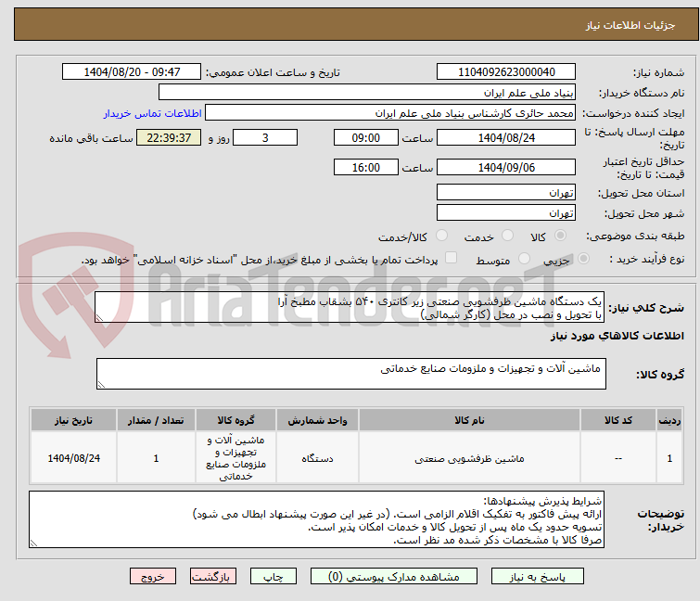Click the شهر محل تحویل field
700x601 pixels.
(506, 213)
